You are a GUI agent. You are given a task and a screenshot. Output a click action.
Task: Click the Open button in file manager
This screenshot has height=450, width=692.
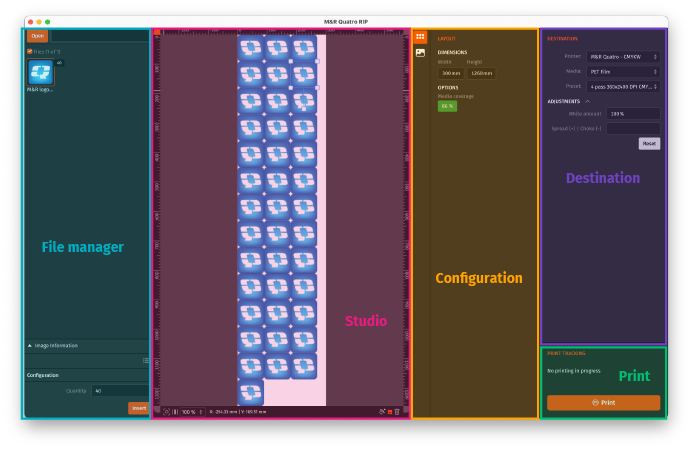(38, 36)
